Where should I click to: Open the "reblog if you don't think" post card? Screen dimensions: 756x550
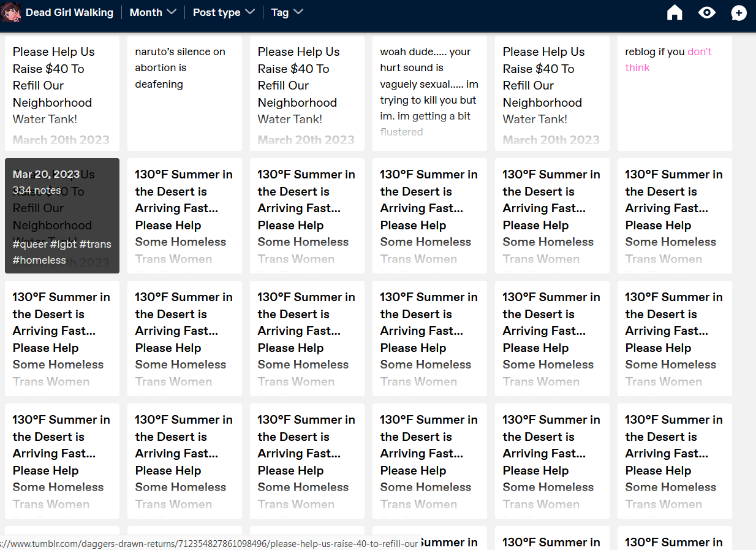[675, 93]
